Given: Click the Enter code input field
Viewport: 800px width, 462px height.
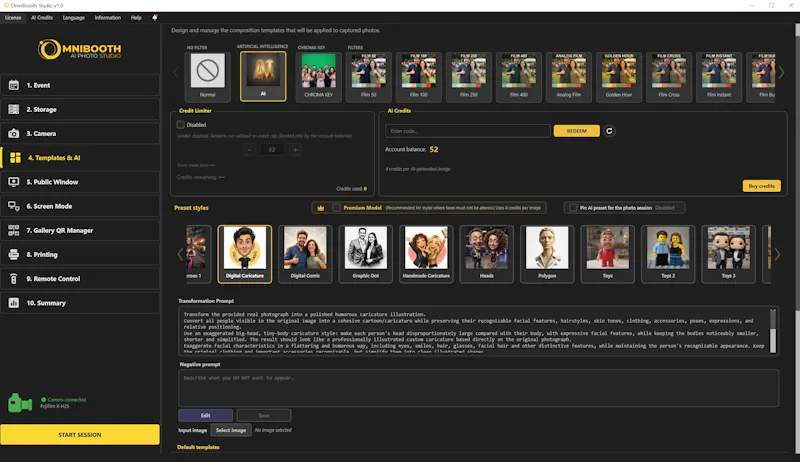Looking at the screenshot, I should click(x=468, y=131).
